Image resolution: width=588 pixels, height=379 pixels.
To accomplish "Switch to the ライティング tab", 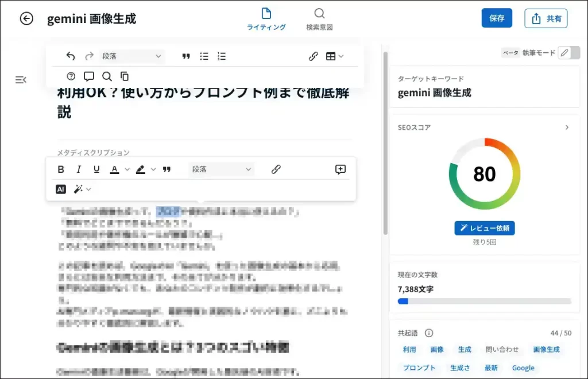I will tap(266, 19).
